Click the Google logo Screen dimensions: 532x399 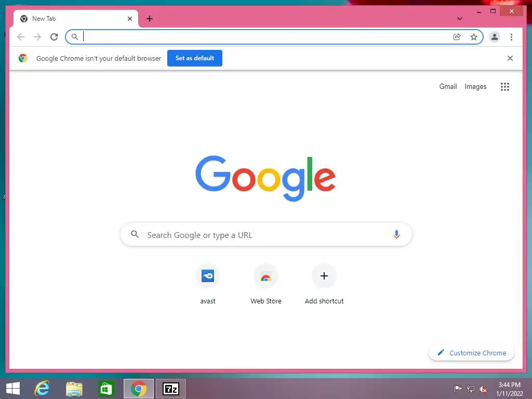coord(265,178)
